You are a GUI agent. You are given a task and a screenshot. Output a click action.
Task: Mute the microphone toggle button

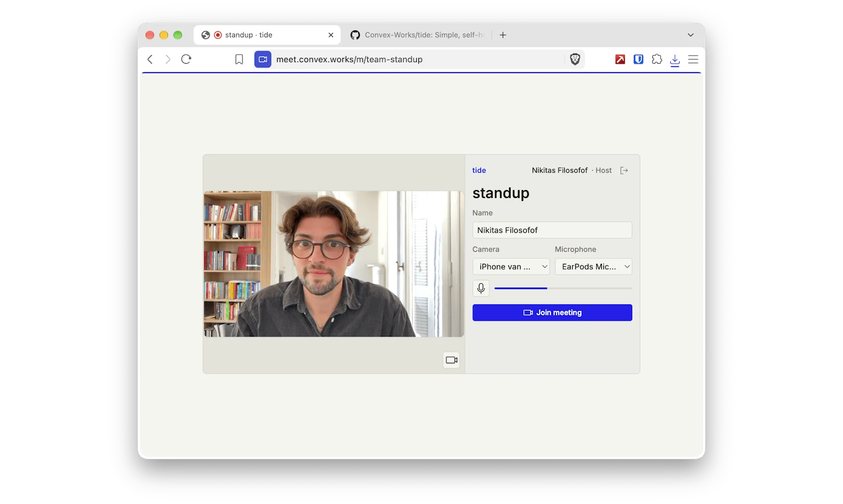481,288
